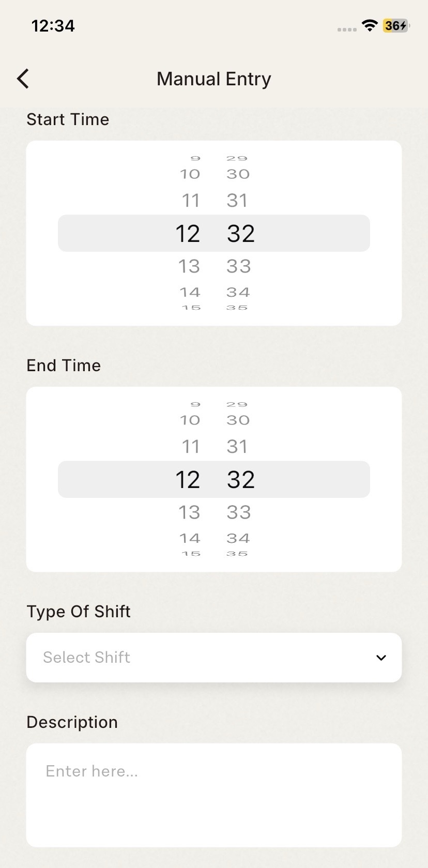Select minute 31 in End Time picker
The width and height of the screenshot is (428, 868).
(237, 447)
